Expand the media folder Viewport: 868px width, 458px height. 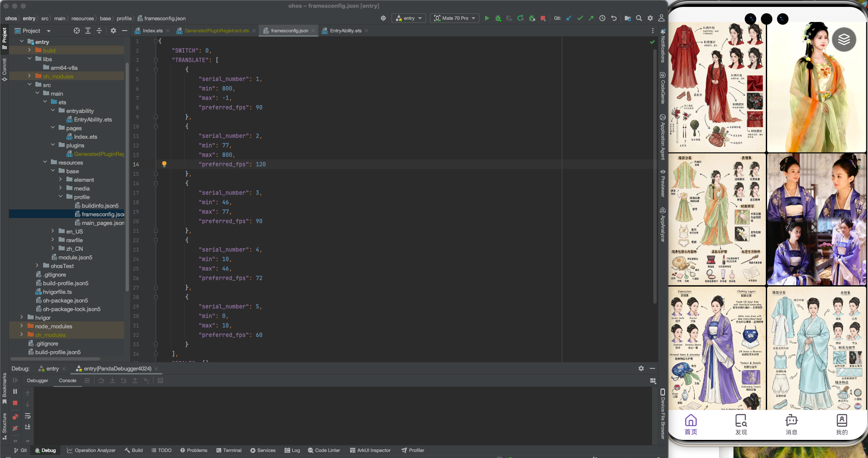60,188
